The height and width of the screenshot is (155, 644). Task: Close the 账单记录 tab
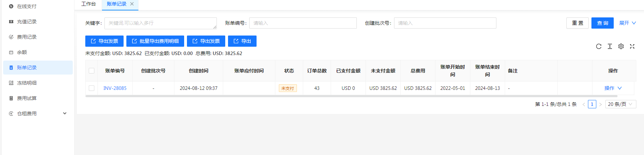click(x=132, y=4)
